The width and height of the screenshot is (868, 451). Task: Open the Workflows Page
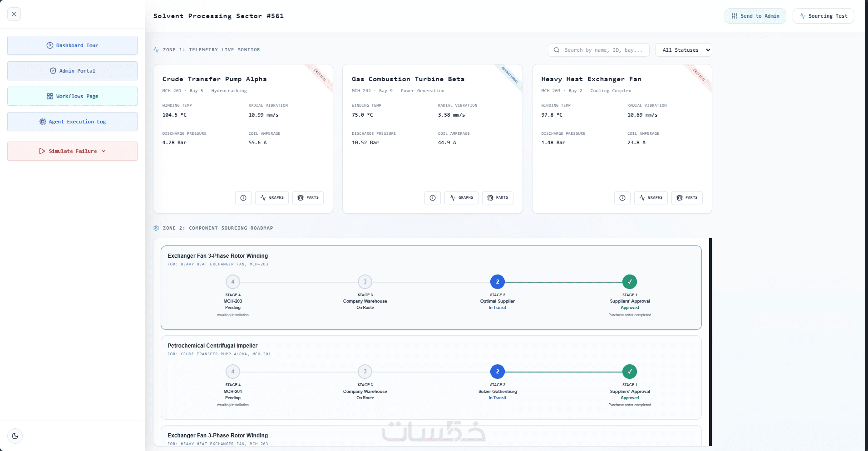pos(72,96)
